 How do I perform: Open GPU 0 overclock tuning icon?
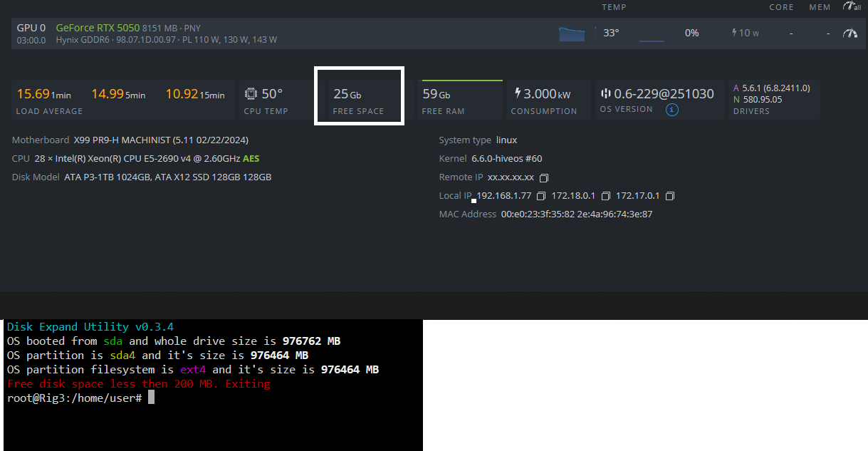point(849,33)
